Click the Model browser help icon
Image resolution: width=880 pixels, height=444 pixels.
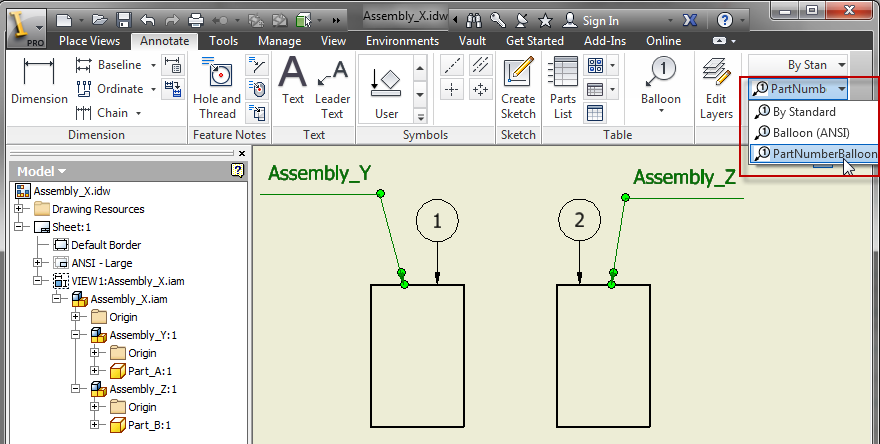click(x=237, y=171)
